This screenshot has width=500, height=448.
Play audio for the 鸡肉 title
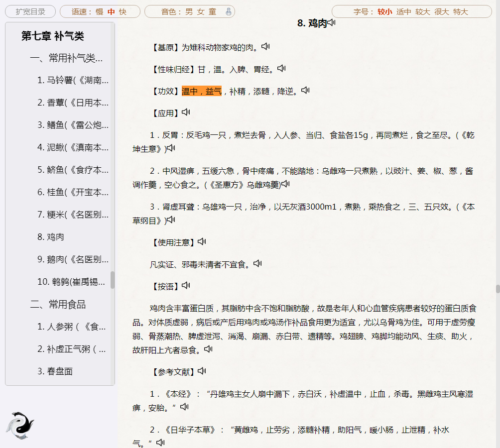point(332,22)
